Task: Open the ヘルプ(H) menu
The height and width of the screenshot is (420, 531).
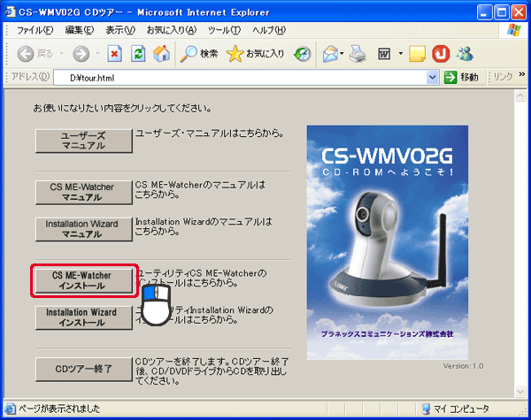Action: (x=269, y=30)
